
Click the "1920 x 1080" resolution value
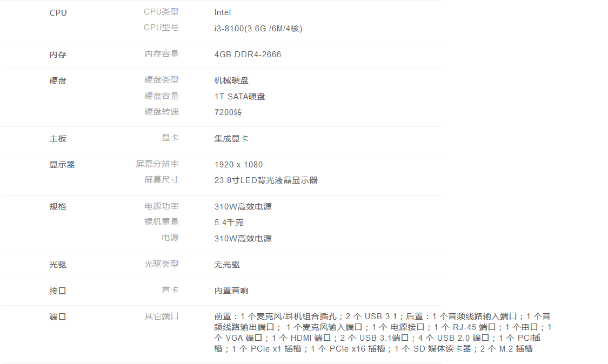point(238,165)
